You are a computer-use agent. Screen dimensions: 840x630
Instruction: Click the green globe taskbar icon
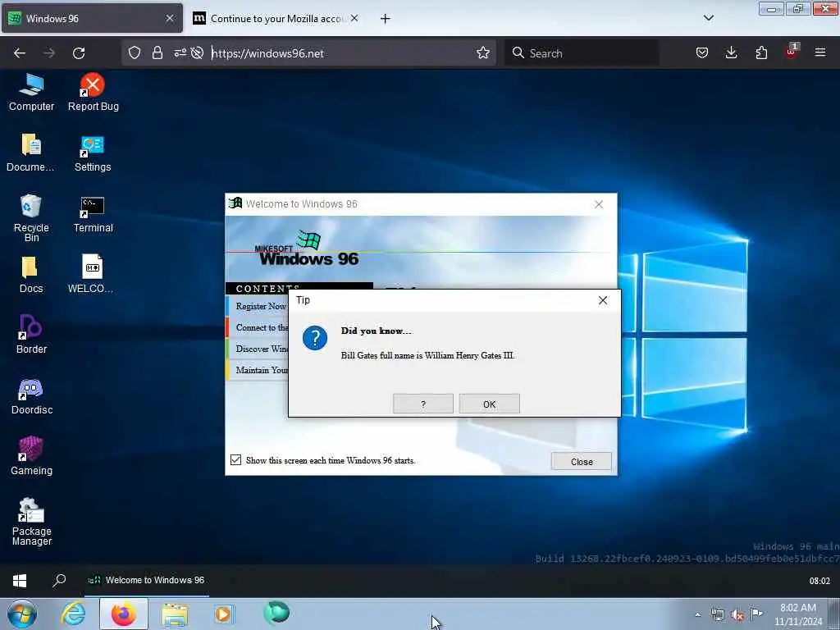pyautogui.click(x=276, y=613)
